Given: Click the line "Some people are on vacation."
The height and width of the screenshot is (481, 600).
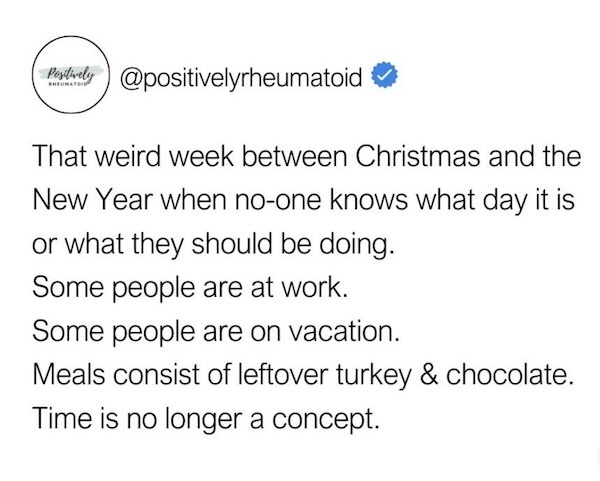Looking at the screenshot, I should click(218, 328).
